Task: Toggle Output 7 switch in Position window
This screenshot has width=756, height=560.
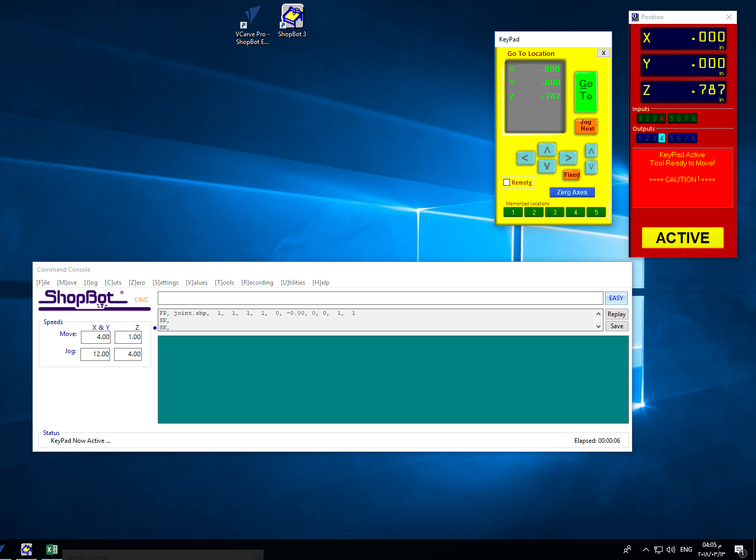Action: pyautogui.click(x=686, y=138)
